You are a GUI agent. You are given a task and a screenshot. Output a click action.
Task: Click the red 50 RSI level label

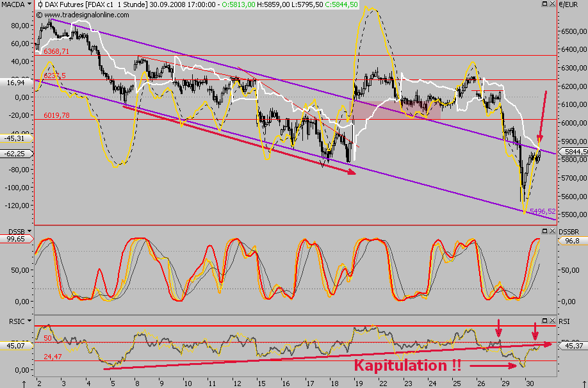47,338
